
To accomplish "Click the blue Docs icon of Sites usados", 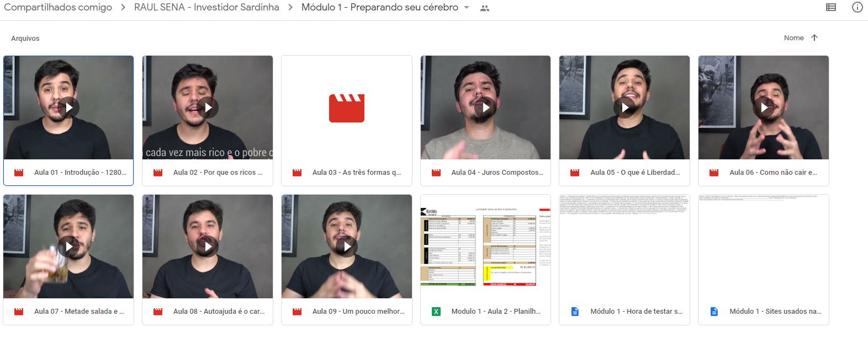I will coord(714,312).
